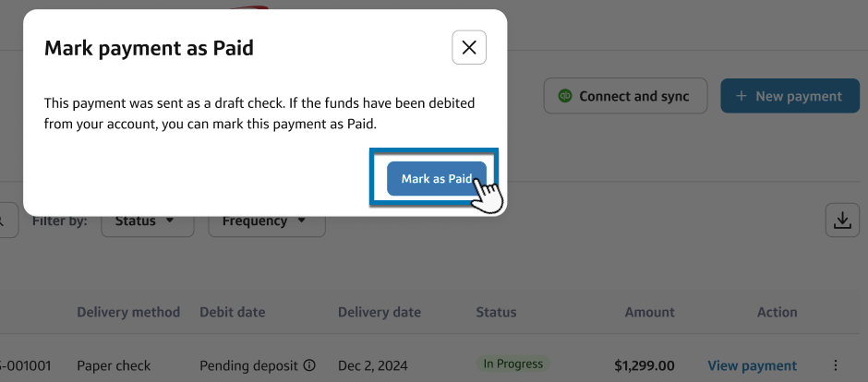Screen dimensions: 868x382
Task: Click the download export icon
Action: click(841, 221)
